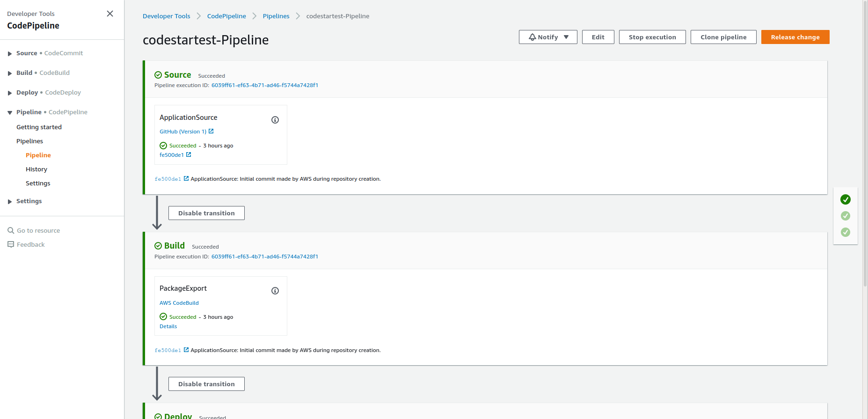Jump to second stage using middle check indicator

[846, 216]
